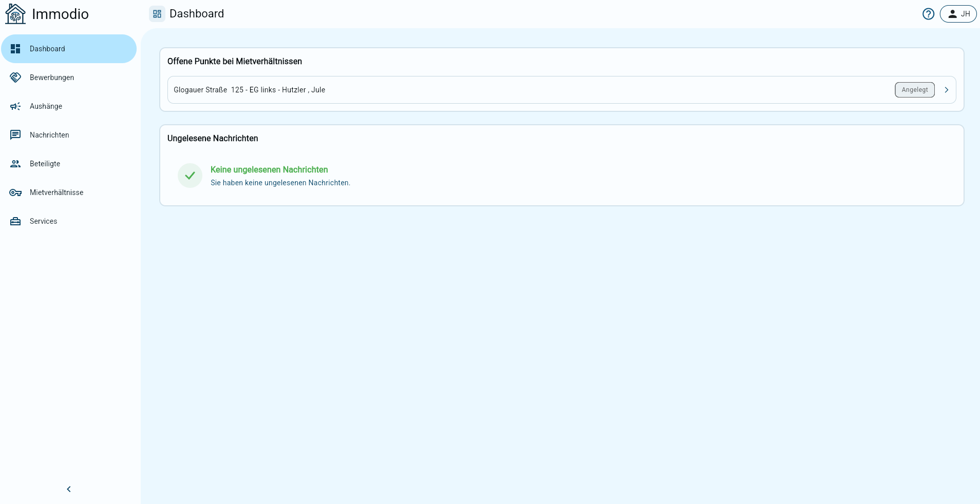Click the Nachrichten chat icon
This screenshot has width=980, height=504.
(15, 135)
